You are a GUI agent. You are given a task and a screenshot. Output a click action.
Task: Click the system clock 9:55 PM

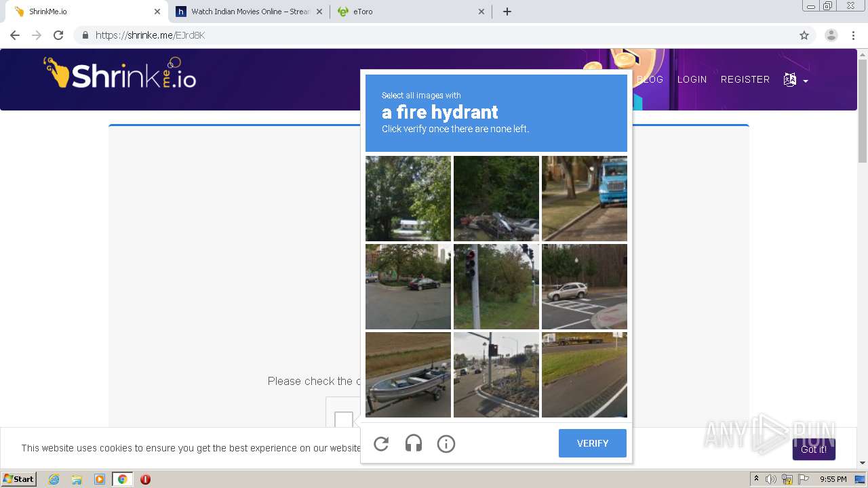click(833, 479)
